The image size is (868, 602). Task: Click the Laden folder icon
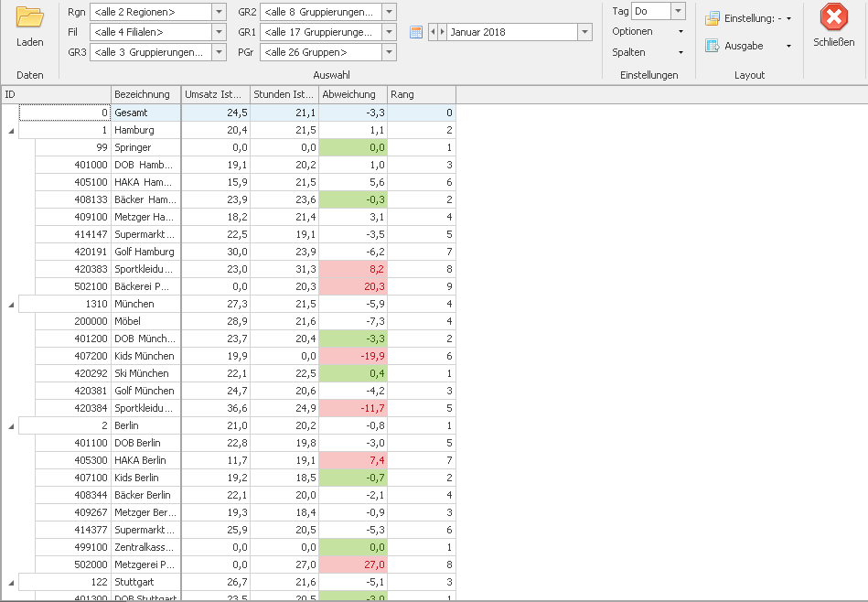(29, 18)
